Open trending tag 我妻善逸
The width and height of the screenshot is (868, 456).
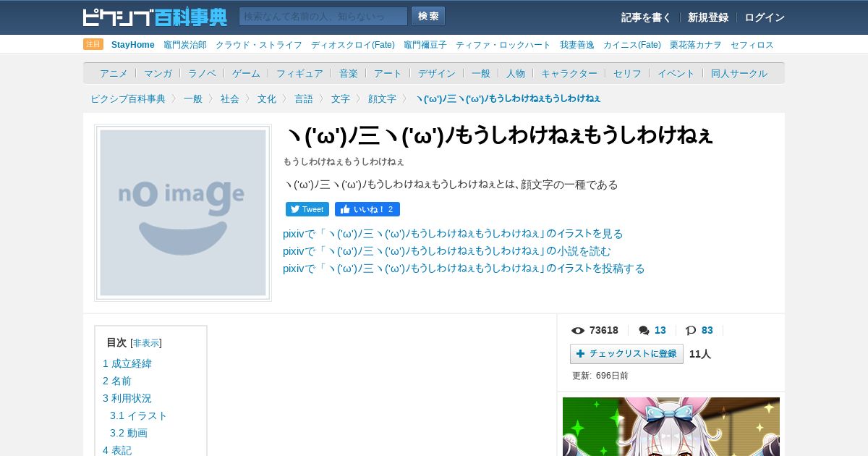577,45
